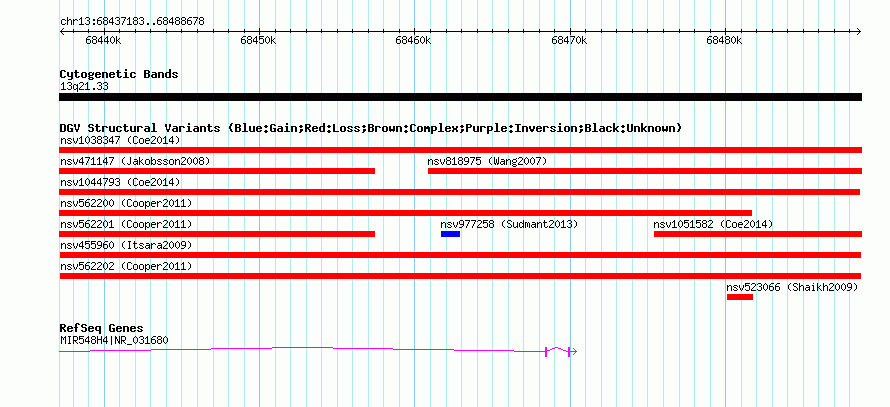This screenshot has width=890, height=407.
Task: Click the black 13q21.33 cytogenetic band bar
Action: [x=460, y=97]
